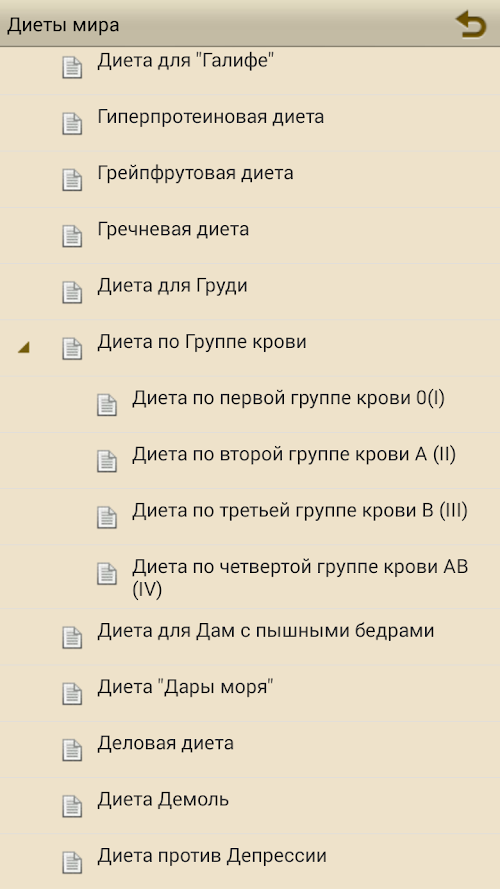This screenshot has height=889, width=500.
Task: Select the Гречневая диета text label
Action: pos(173,229)
